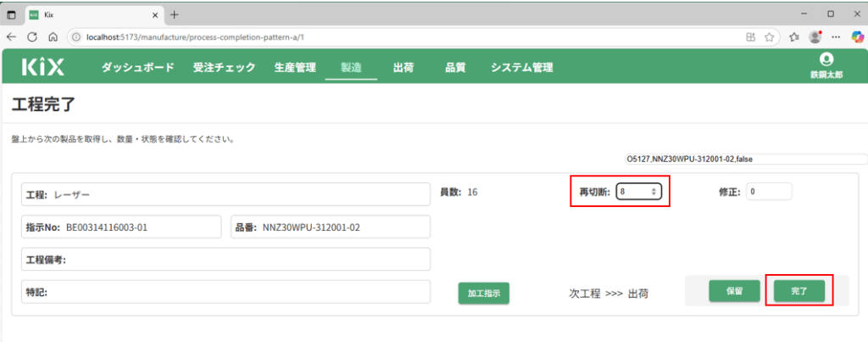Close the Kix browser tab
The image size is (868, 342).
154,14
